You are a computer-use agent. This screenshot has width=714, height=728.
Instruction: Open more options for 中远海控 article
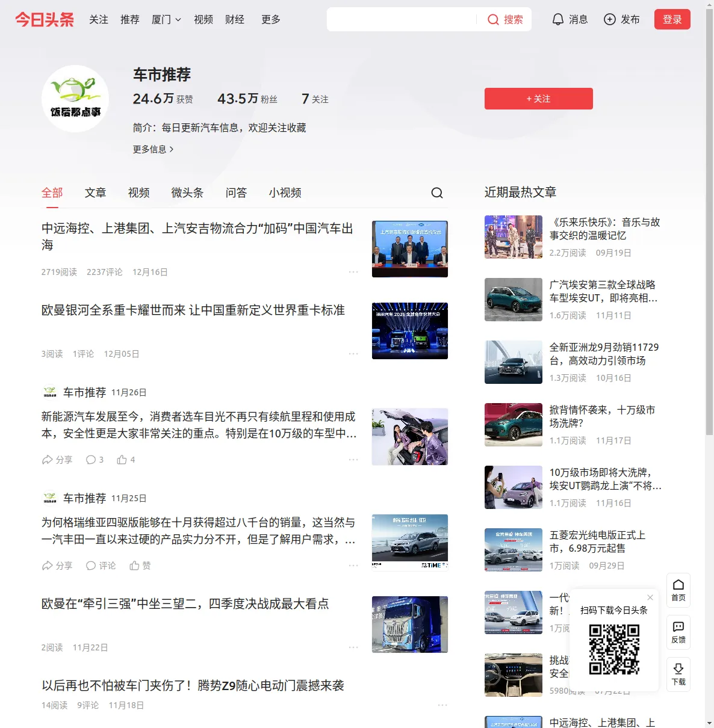coord(353,272)
